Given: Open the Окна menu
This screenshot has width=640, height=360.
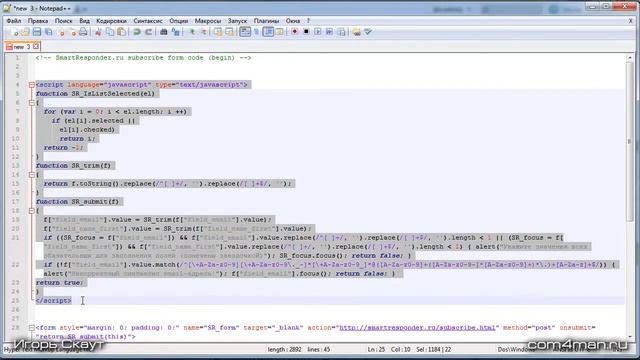Looking at the screenshot, I should coord(293,21).
